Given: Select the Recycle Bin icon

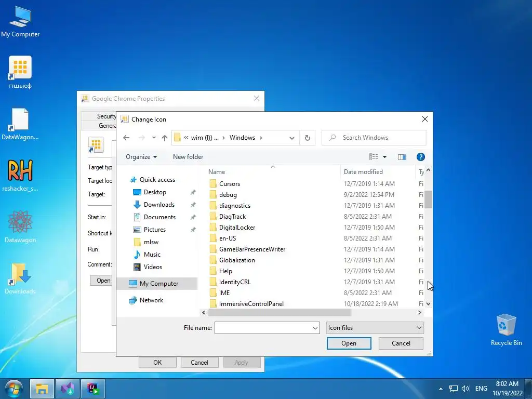Looking at the screenshot, I should pos(506,330).
